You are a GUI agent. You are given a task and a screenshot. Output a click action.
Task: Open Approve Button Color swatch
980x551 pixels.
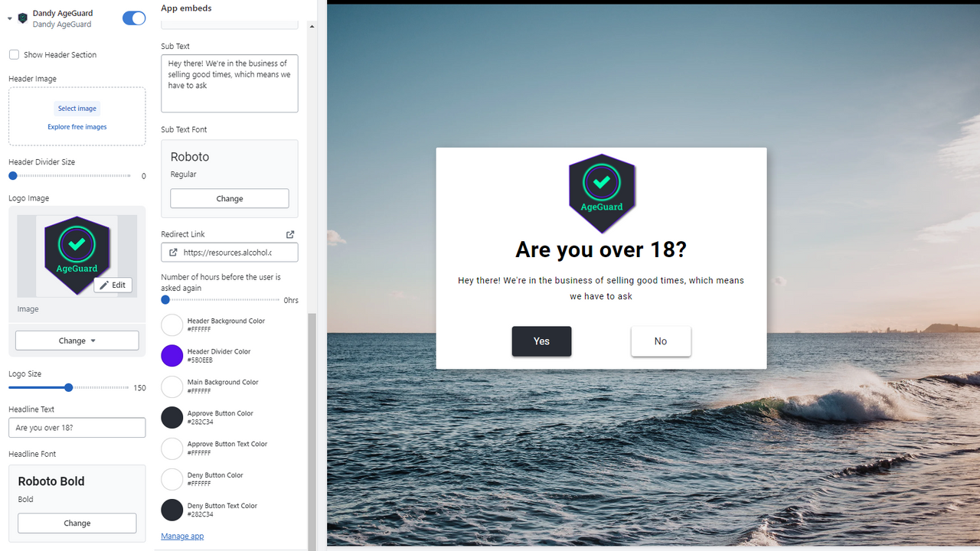pyautogui.click(x=172, y=417)
